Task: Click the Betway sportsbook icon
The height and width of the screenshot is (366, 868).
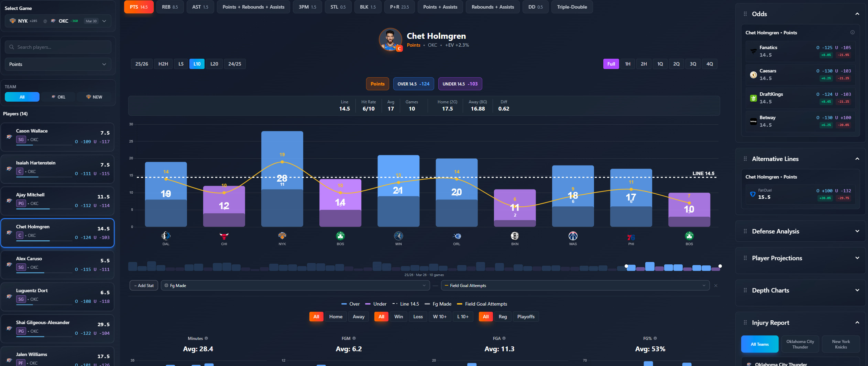Action: (754, 121)
